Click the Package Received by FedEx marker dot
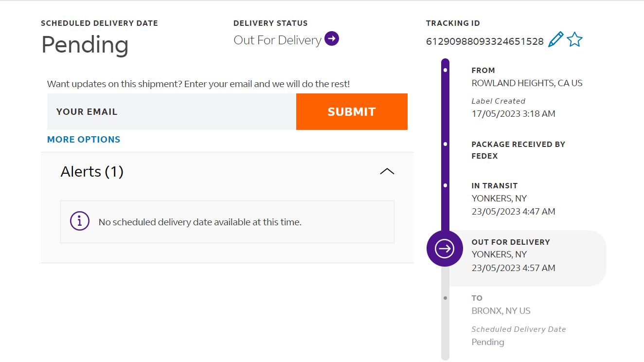Image resolution: width=644 pixels, height=362 pixels. pyautogui.click(x=445, y=144)
